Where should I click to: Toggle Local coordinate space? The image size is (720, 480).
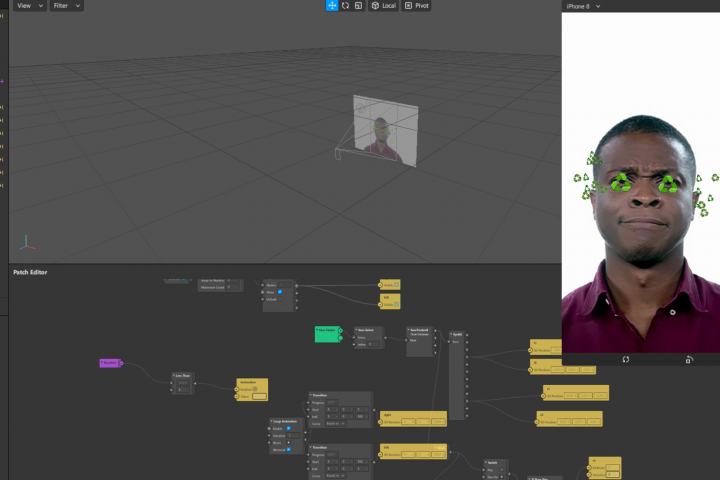[x=383, y=6]
